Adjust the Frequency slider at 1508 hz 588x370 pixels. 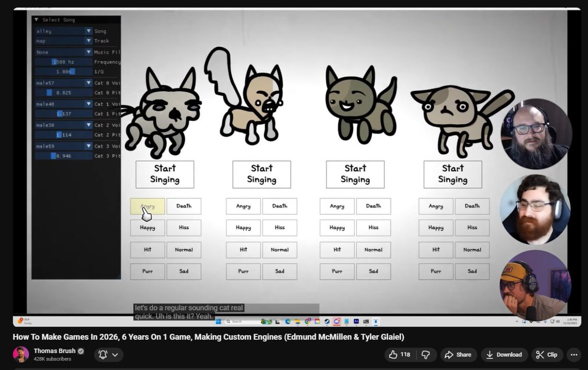(x=63, y=62)
